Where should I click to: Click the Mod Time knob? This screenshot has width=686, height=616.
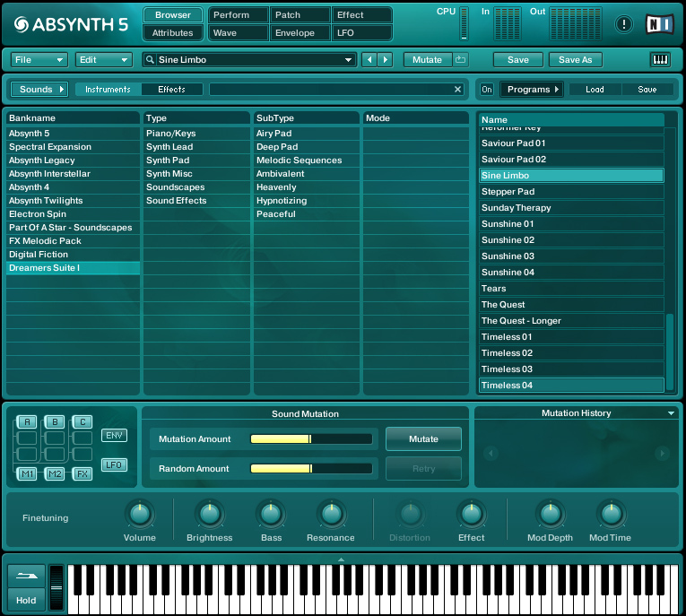point(612,514)
